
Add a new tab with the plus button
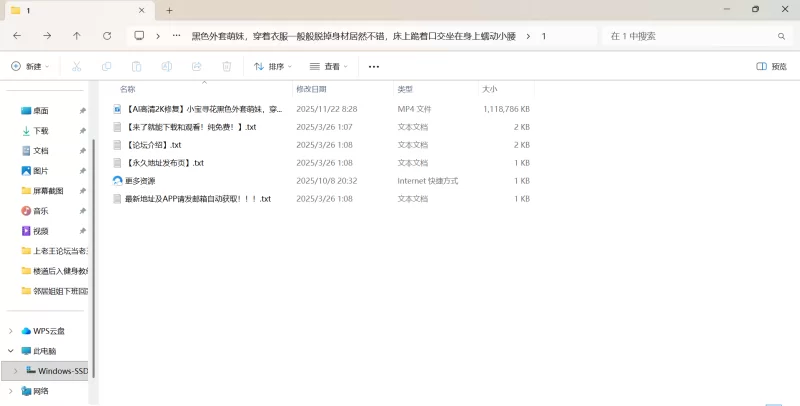(169, 10)
